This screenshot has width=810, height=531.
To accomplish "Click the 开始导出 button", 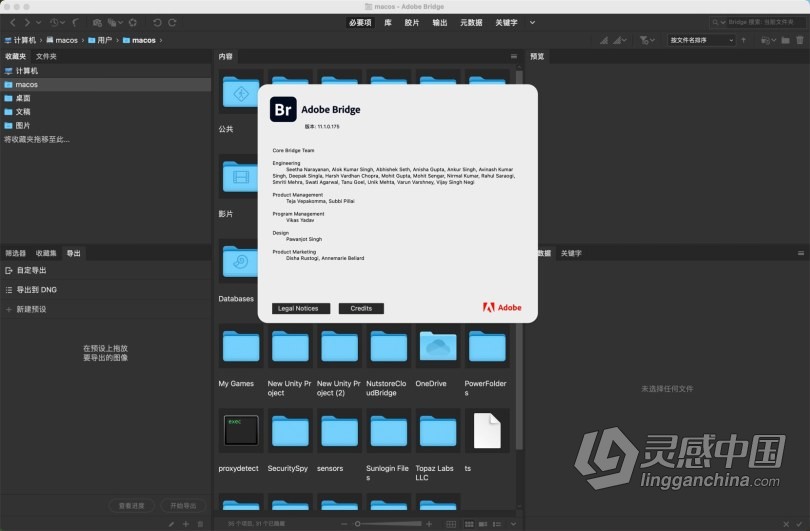I will point(183,506).
